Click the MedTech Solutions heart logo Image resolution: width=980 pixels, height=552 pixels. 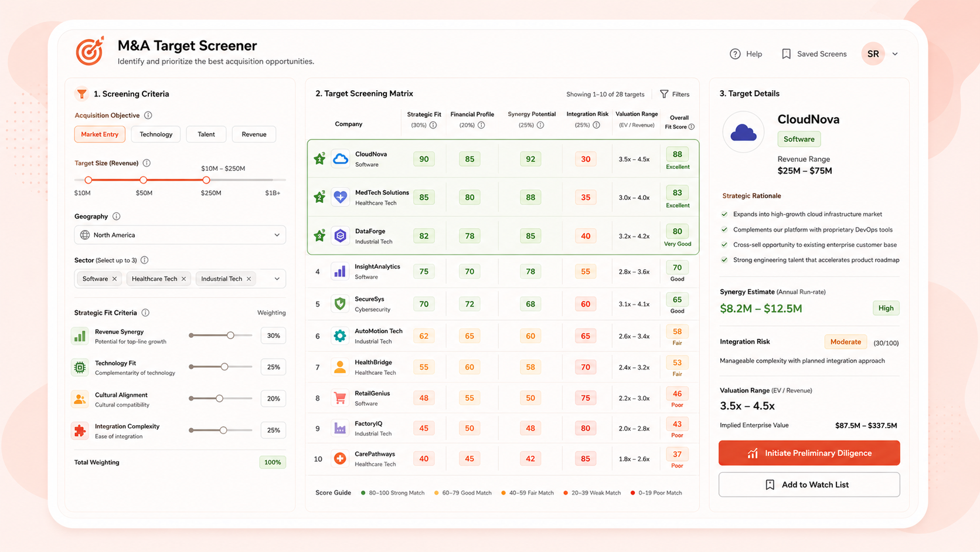341,197
